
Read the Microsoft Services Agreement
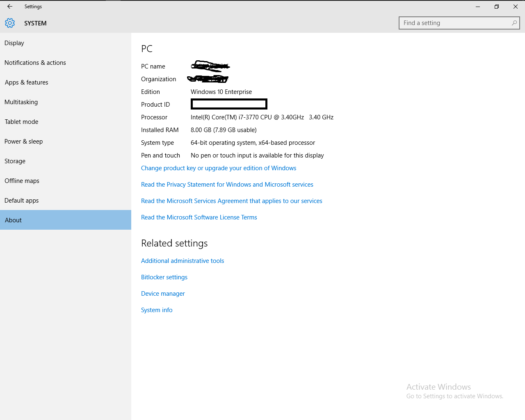[x=231, y=201]
